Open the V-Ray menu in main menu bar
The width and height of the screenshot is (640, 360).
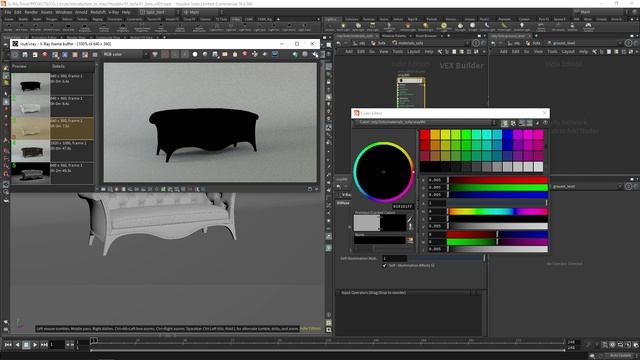coord(113,12)
